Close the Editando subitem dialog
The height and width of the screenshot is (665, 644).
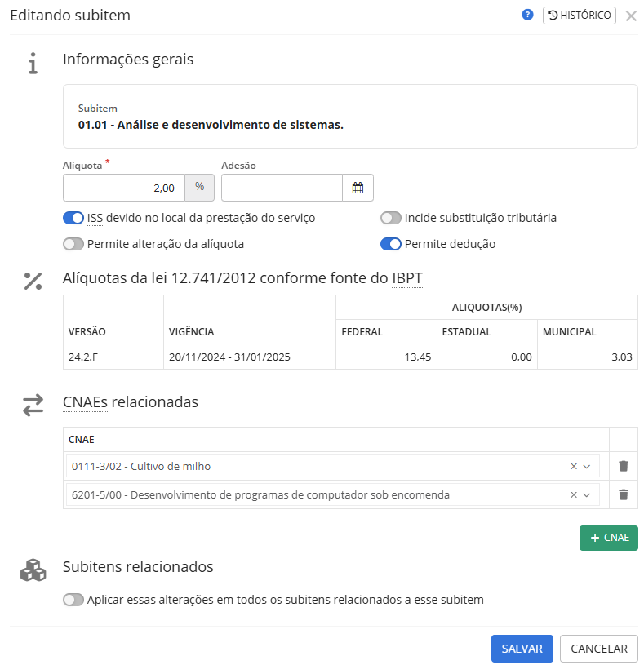pyautogui.click(x=631, y=16)
